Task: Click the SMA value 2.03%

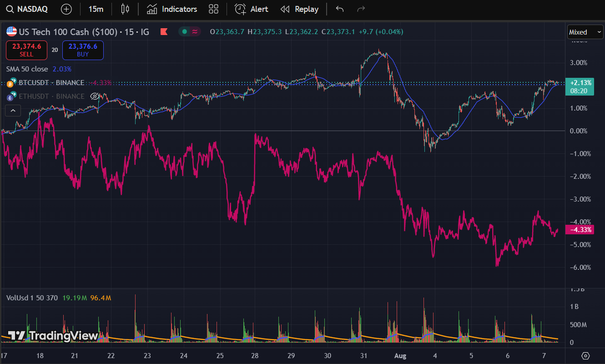Action: point(62,69)
